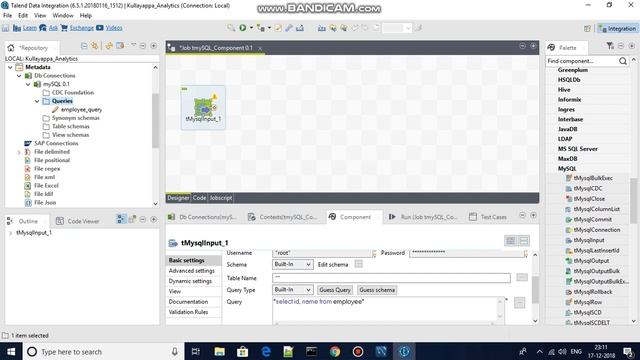Screen dimensions: 640x360
Task: Minimize the Repository panel
Action: pos(142,46)
